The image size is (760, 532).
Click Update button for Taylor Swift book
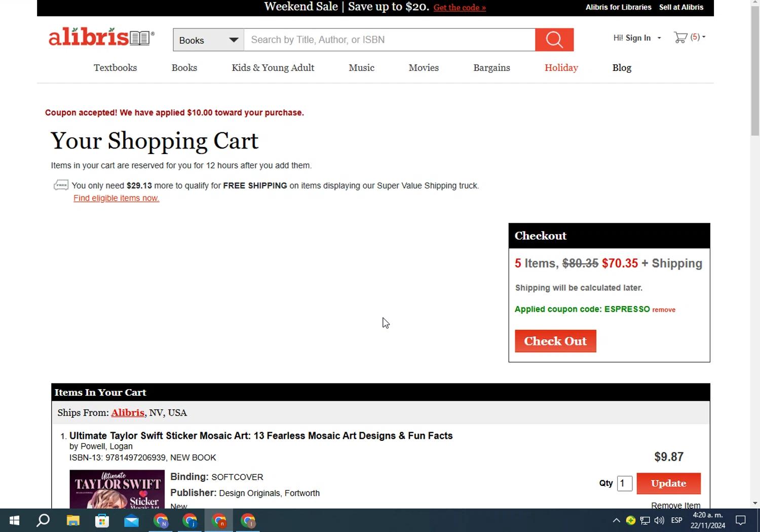(x=668, y=483)
